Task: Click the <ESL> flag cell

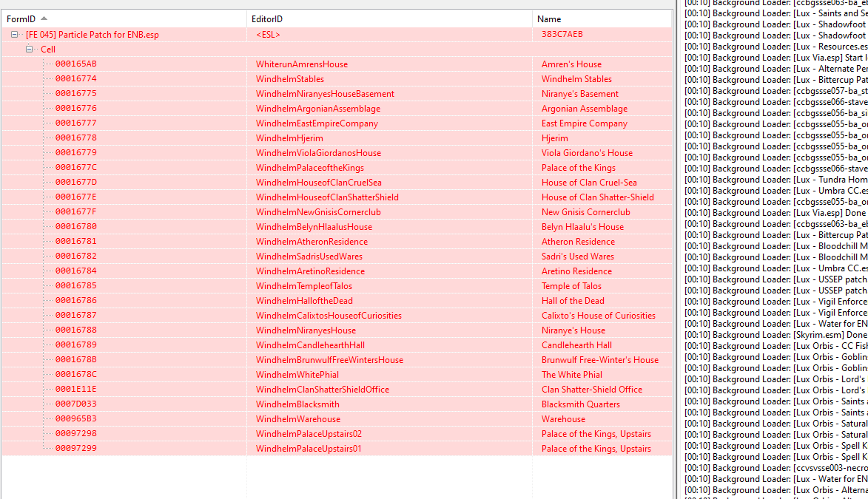Action: (x=268, y=34)
